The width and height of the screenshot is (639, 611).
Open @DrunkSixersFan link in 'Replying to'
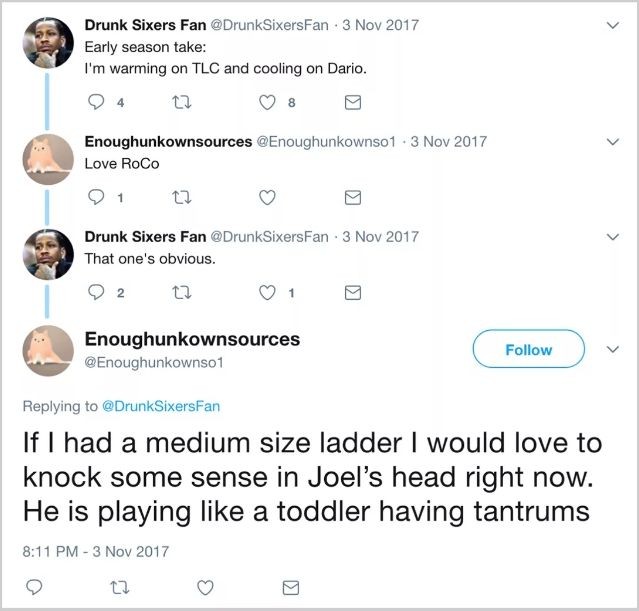[161, 406]
